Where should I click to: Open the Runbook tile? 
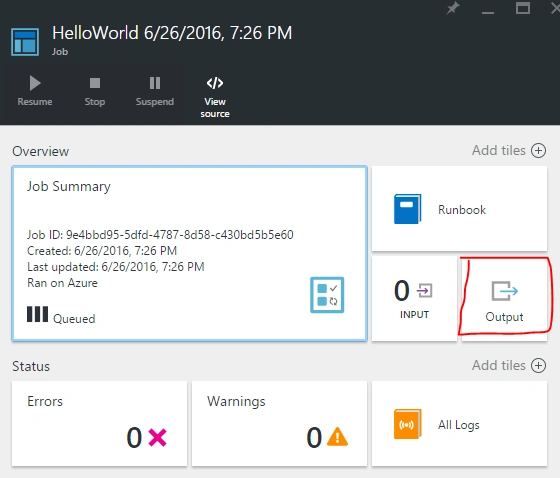(459, 209)
